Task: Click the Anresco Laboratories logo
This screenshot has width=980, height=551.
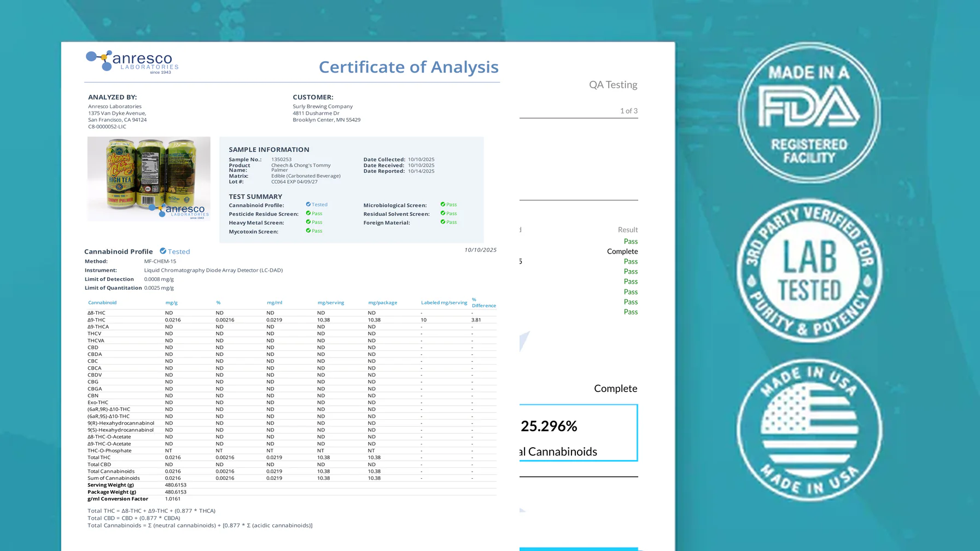Action: (132, 62)
